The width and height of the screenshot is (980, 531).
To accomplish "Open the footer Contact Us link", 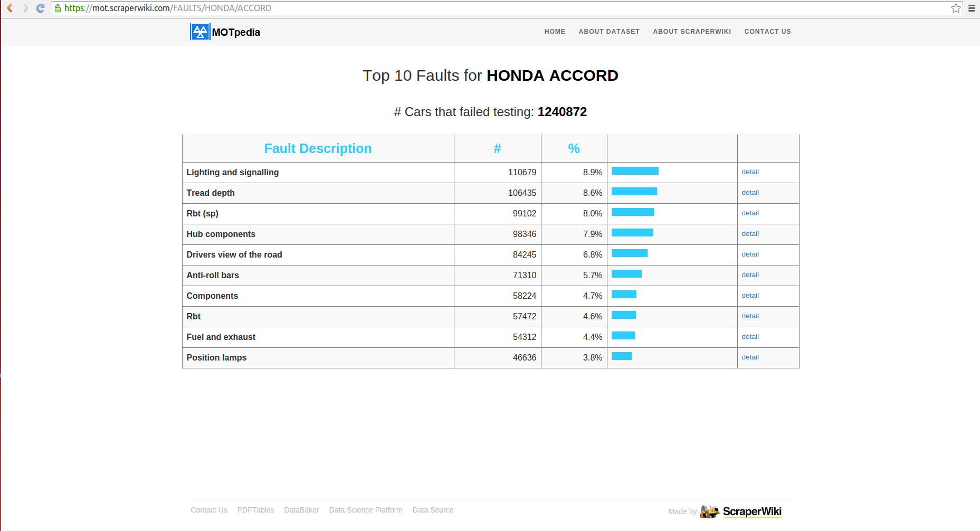I will (x=209, y=510).
